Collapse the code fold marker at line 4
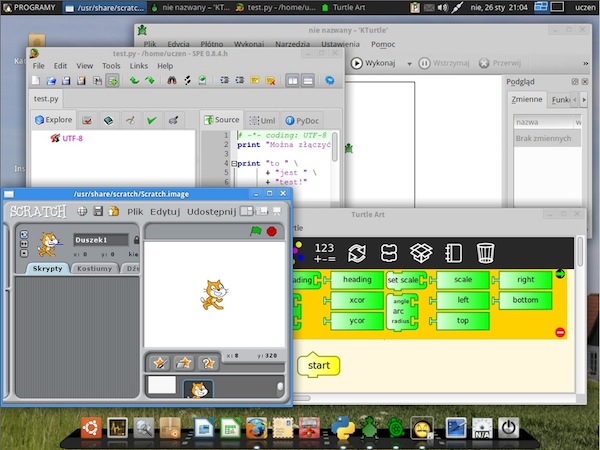The height and width of the screenshot is (450, 600). click(234, 163)
